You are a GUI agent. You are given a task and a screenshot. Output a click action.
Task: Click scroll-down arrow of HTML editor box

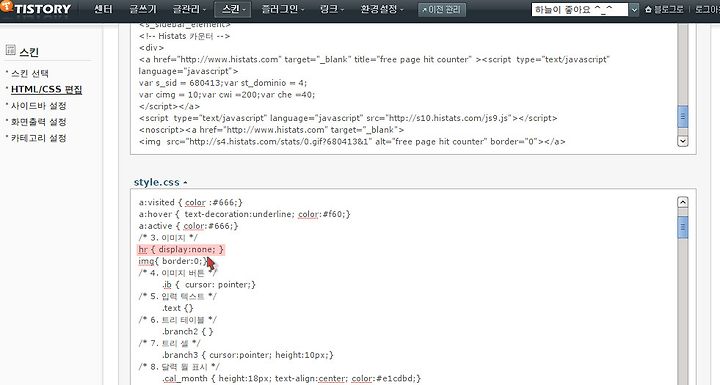point(683,141)
